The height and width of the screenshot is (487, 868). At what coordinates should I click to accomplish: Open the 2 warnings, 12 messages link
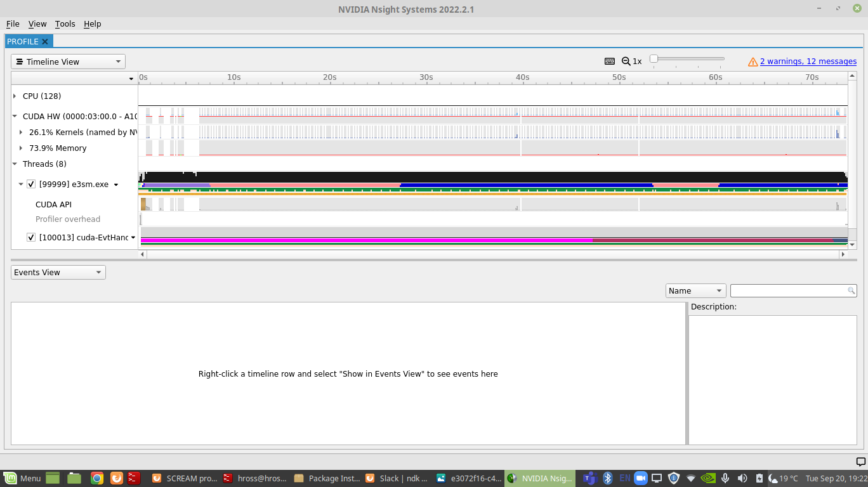pos(807,61)
